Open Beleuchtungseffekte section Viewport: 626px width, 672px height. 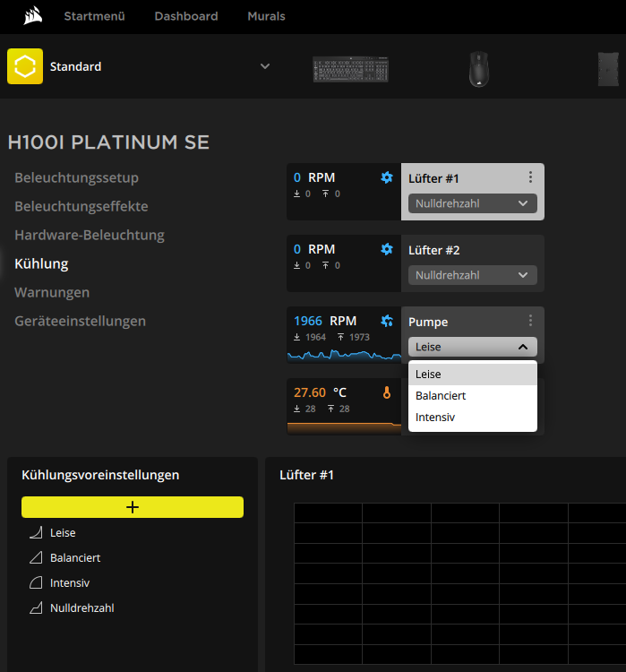81,206
